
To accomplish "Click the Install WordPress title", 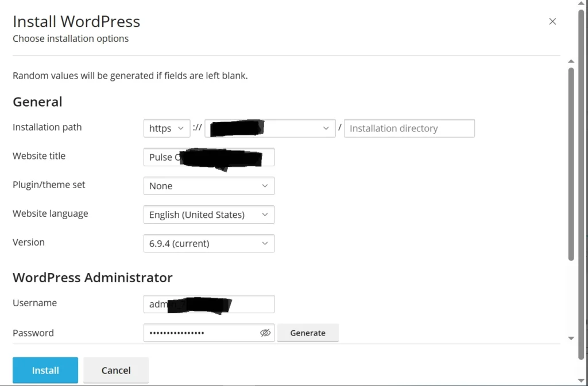I will (x=76, y=21).
